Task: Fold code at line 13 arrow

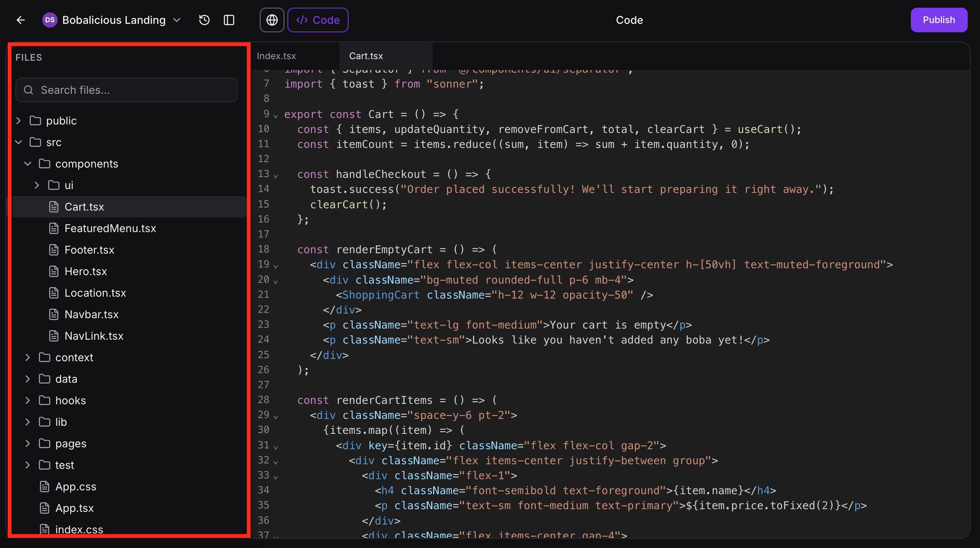Action: 276,176
